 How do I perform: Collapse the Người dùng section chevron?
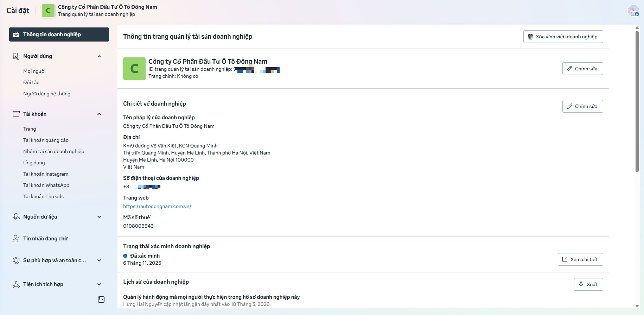pyautogui.click(x=99, y=56)
